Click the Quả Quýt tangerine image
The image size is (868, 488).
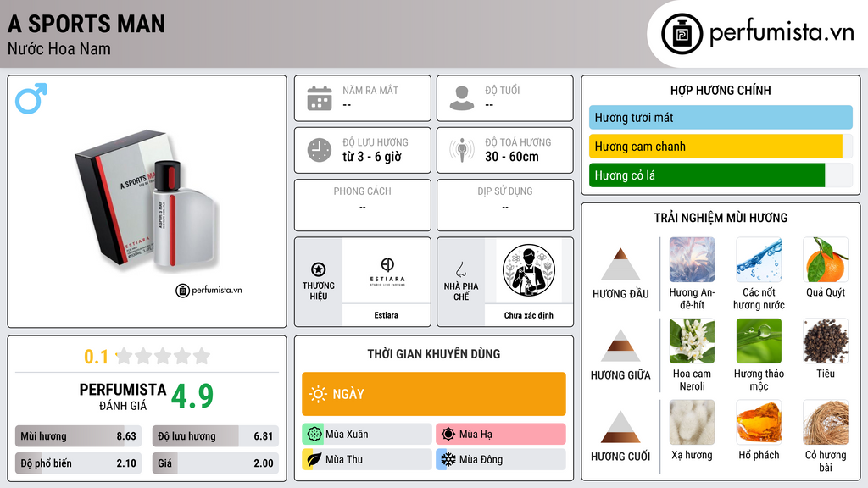[x=826, y=259]
